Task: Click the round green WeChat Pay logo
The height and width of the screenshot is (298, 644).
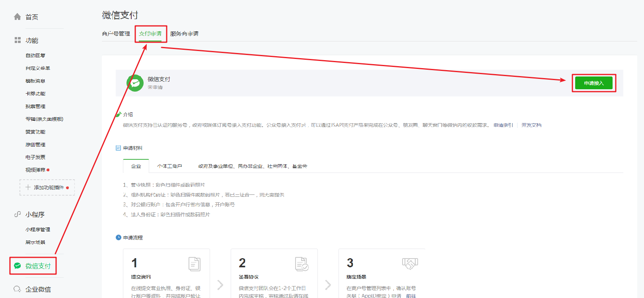Action: click(135, 83)
